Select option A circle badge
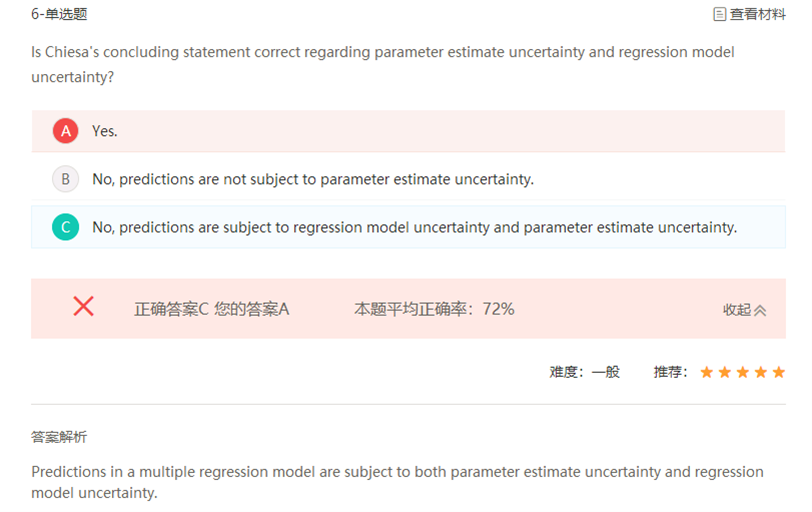This screenshot has height=512, width=812. point(66,131)
